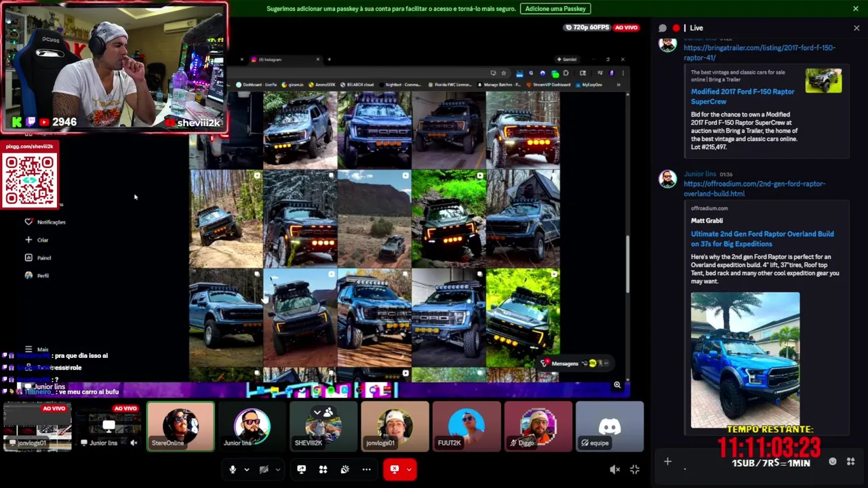This screenshot has height=488, width=868.
Task: Open the blue Raptor embed photo
Action: tap(745, 360)
